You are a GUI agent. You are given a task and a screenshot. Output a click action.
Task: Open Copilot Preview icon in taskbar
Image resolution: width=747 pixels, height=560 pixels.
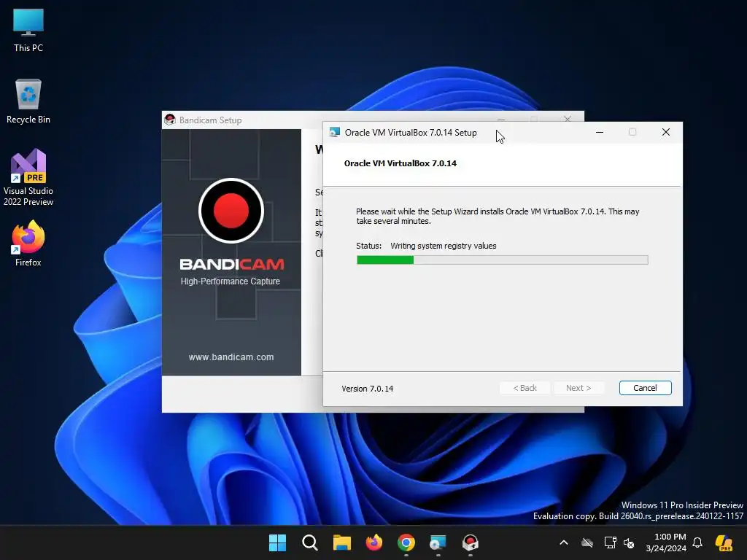point(724,542)
